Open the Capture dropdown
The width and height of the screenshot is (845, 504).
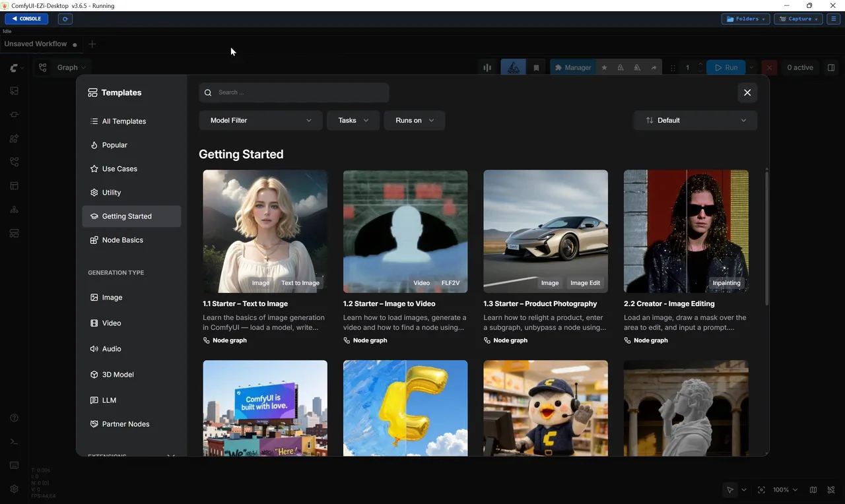(x=798, y=19)
